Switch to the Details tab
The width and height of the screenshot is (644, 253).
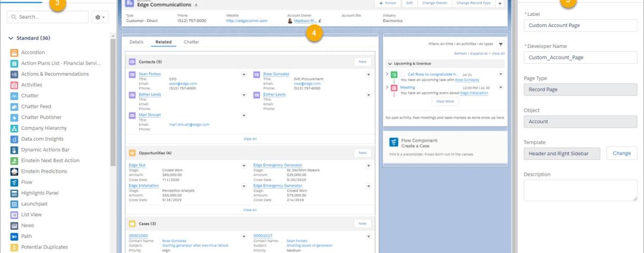(136, 42)
